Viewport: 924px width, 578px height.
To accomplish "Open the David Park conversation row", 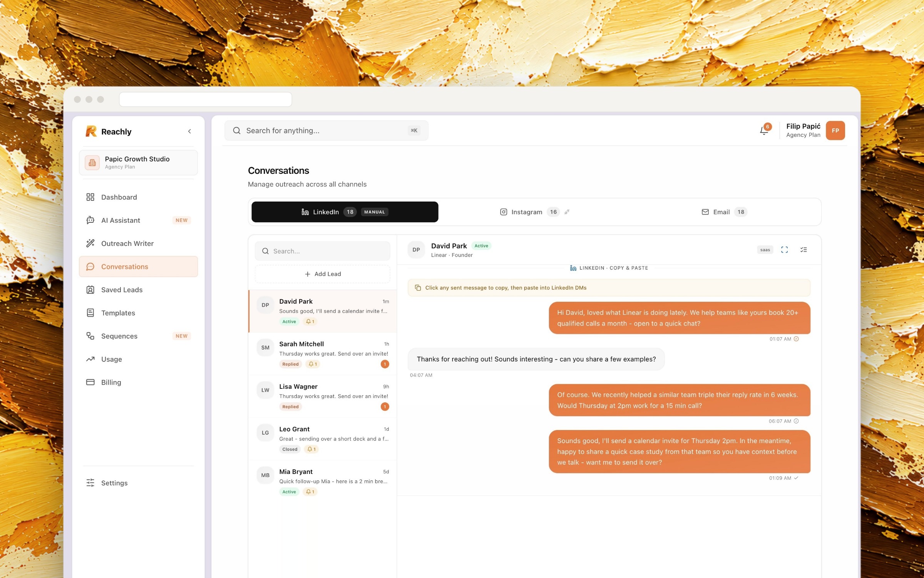I will pyautogui.click(x=323, y=311).
